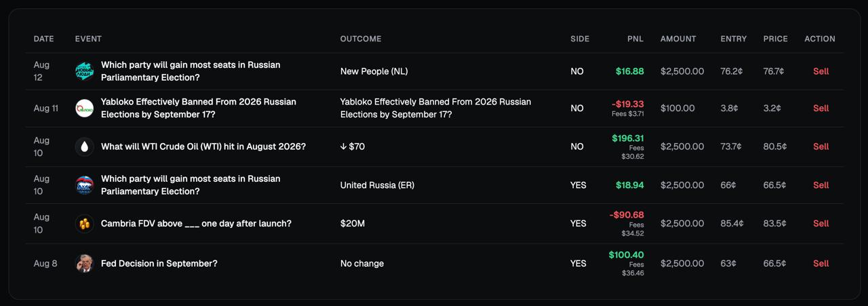Click the WTI Crude Oil droplet icon
This screenshot has width=868, height=306.
pyautogui.click(x=85, y=147)
